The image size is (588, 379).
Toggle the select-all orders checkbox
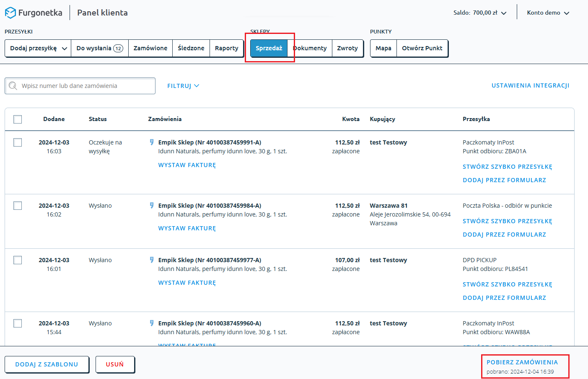(18, 119)
